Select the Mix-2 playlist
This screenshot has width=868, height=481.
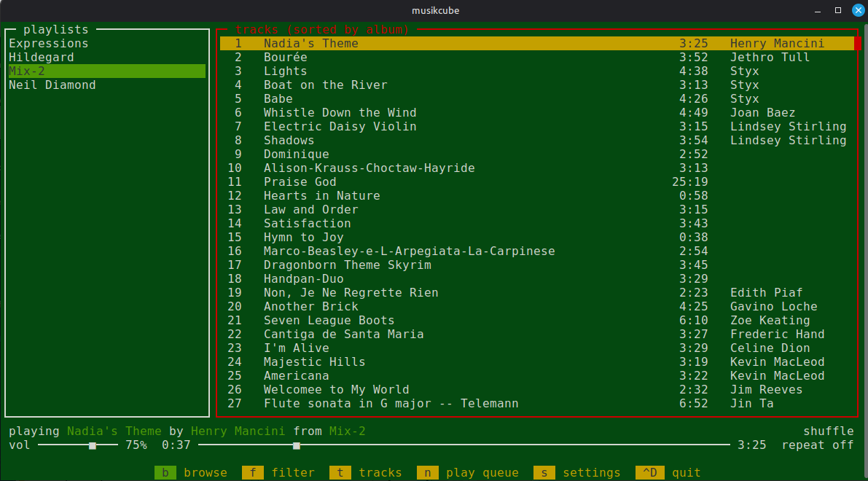point(107,71)
